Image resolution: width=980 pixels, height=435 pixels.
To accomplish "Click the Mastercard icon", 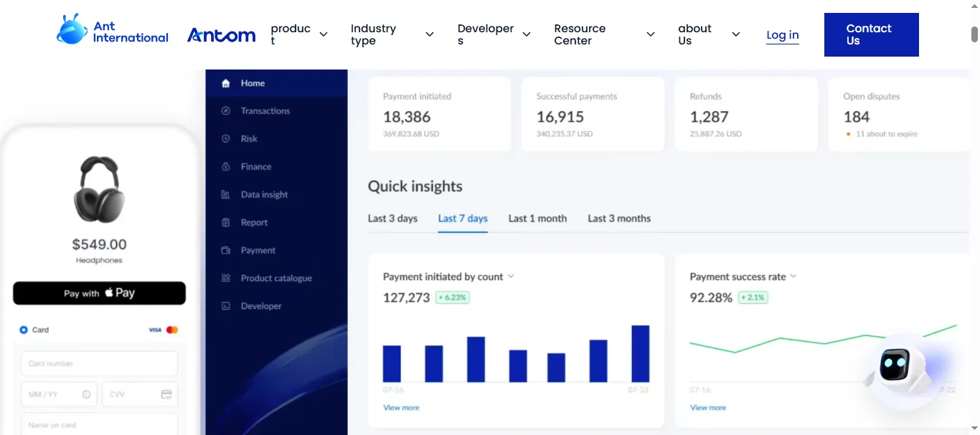I will [x=172, y=330].
